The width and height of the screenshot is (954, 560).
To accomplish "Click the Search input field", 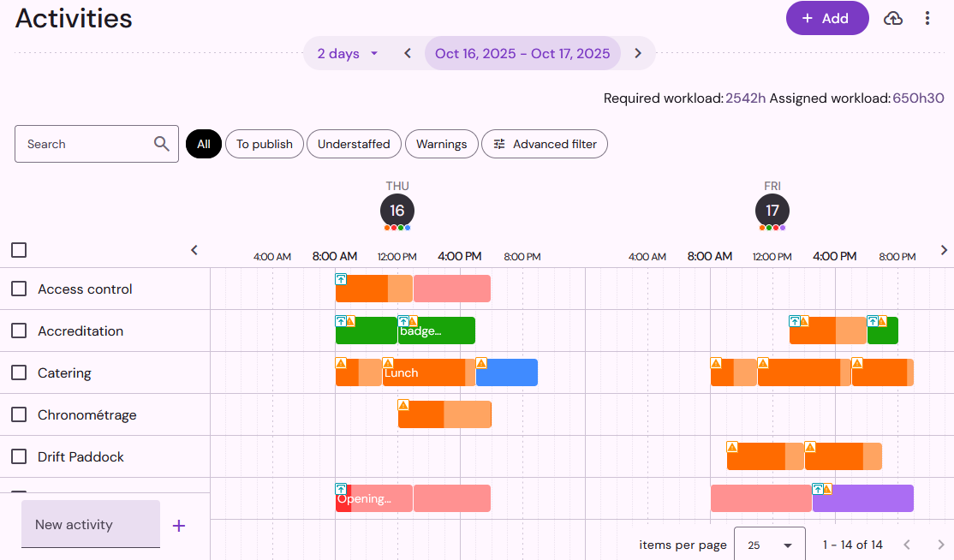I will coord(97,144).
